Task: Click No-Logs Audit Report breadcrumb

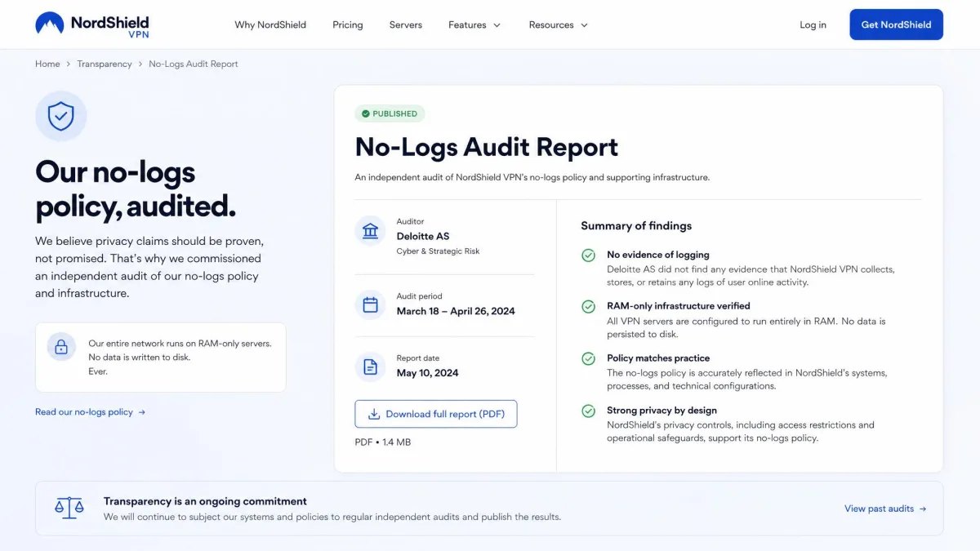Action: (194, 64)
